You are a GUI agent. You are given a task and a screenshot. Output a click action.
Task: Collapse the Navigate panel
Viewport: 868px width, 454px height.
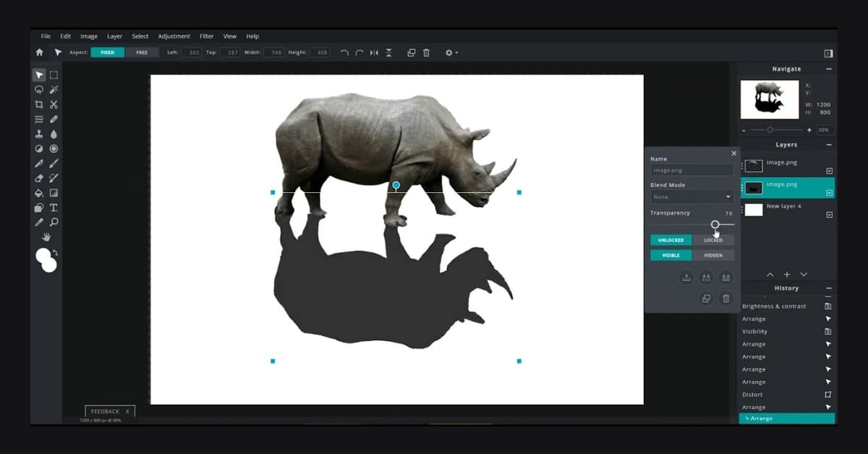829,69
